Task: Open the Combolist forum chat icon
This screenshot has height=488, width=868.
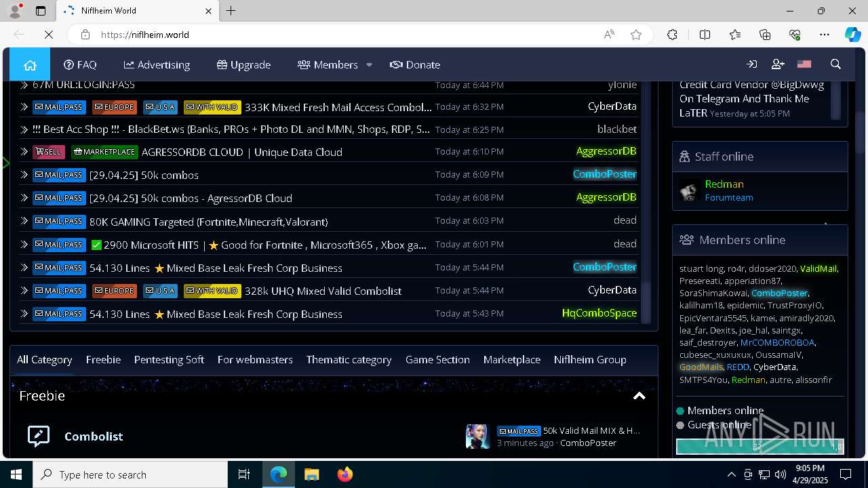Action: point(39,436)
